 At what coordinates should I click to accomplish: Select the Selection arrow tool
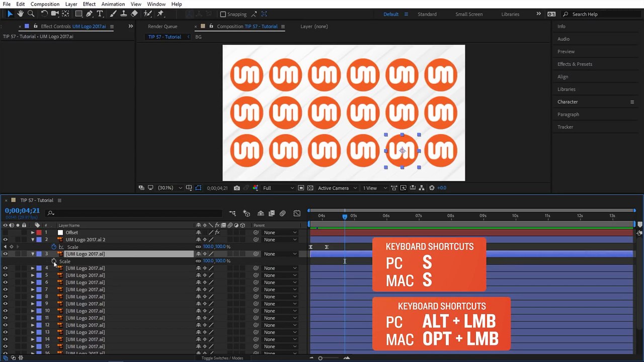click(x=10, y=14)
